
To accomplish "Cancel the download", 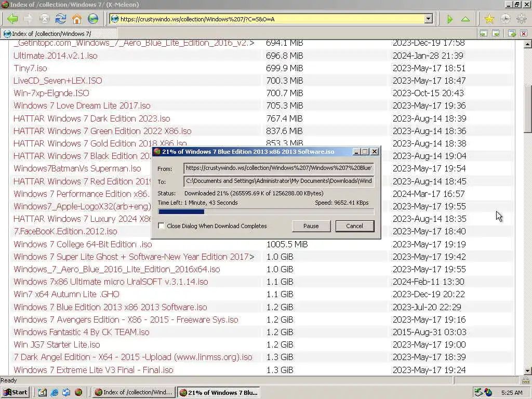I will tap(354, 226).
